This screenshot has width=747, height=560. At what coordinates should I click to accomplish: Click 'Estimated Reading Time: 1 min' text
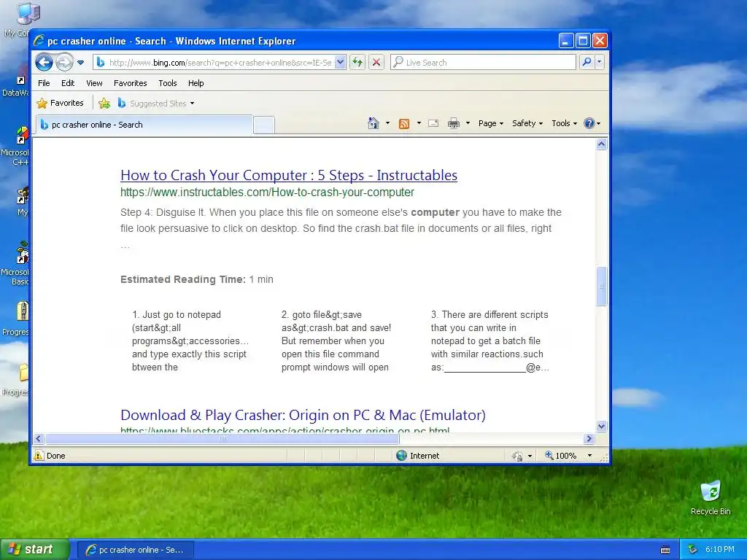(x=197, y=279)
